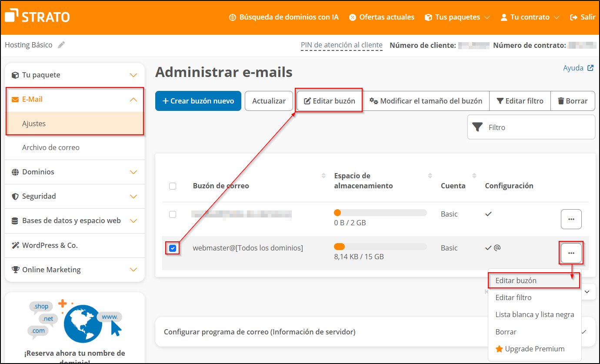
Task: Toggle the select-all header checkbox
Action: click(173, 186)
